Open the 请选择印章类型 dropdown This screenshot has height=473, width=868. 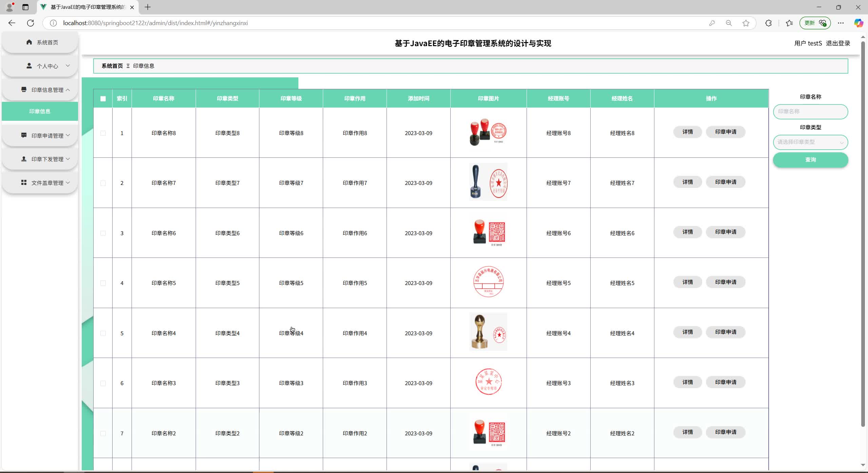pos(810,142)
